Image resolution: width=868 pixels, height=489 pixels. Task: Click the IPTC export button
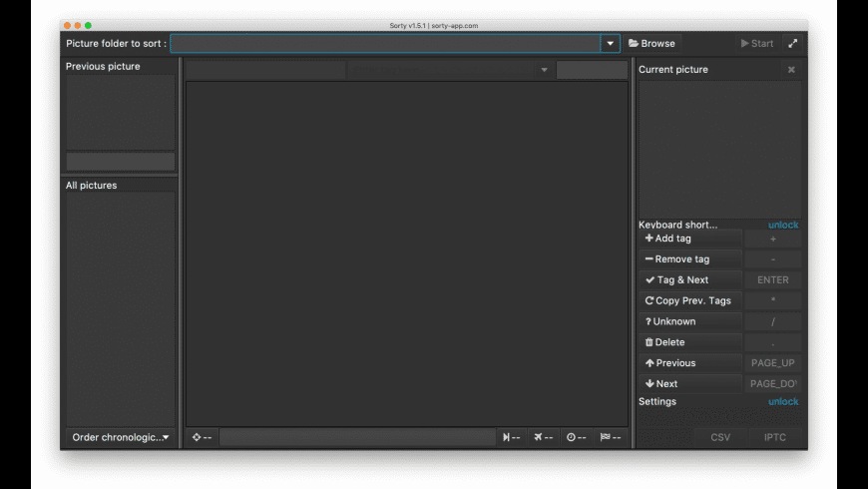pyautogui.click(x=775, y=437)
